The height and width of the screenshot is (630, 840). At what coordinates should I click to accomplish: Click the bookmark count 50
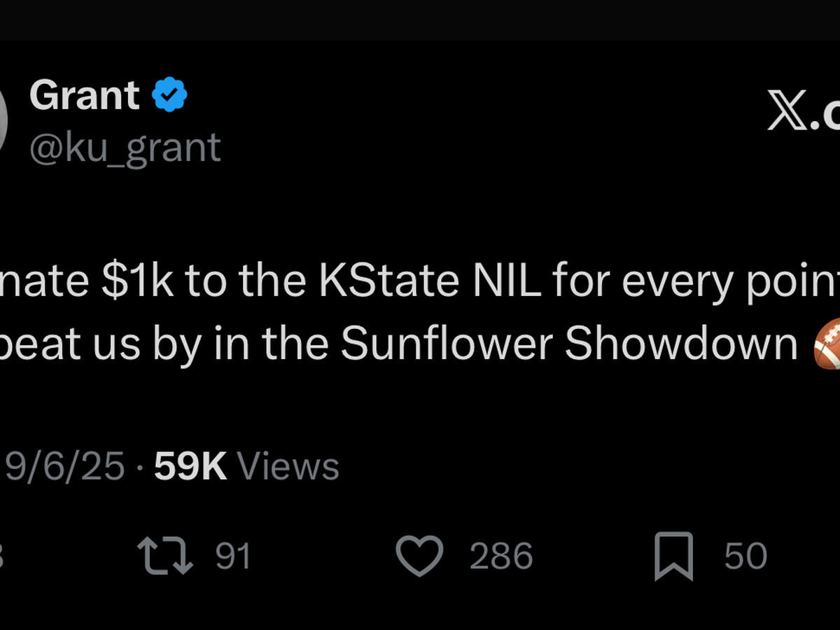[745, 556]
